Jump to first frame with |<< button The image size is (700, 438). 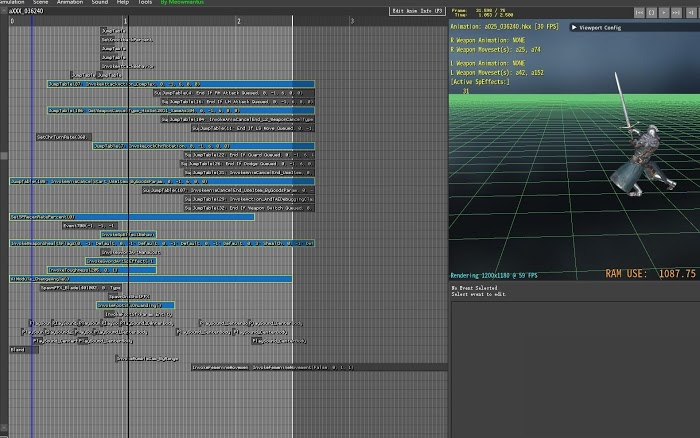(x=639, y=13)
